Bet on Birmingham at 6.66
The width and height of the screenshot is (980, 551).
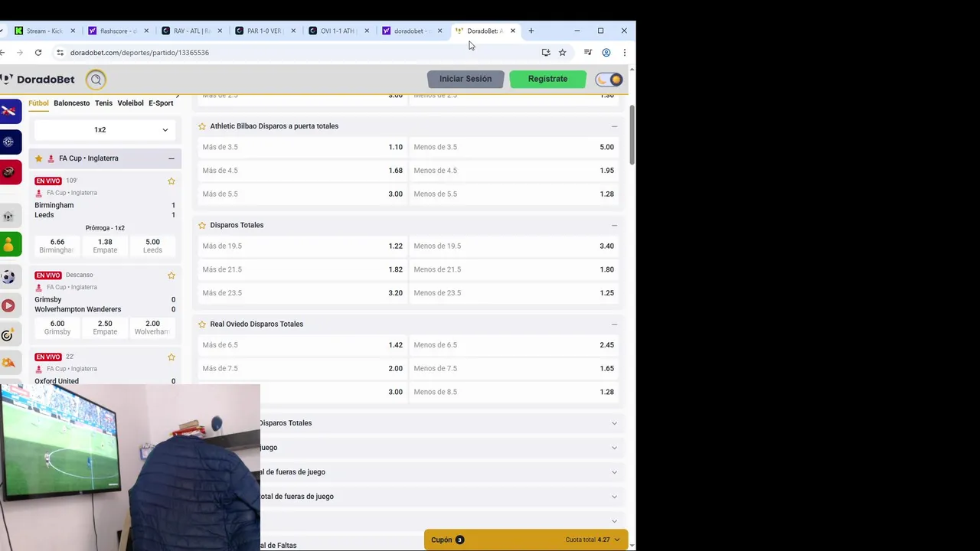[57, 246]
